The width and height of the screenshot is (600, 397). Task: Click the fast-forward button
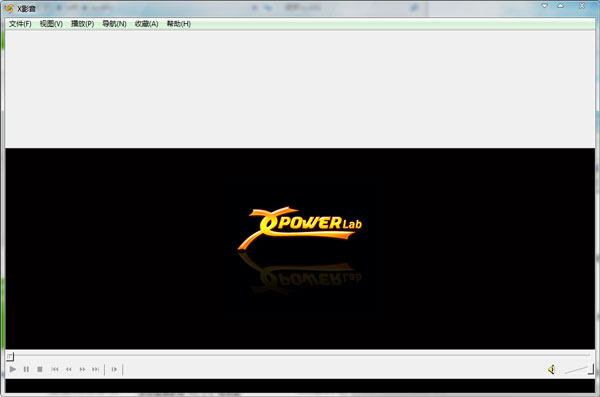coord(82,369)
